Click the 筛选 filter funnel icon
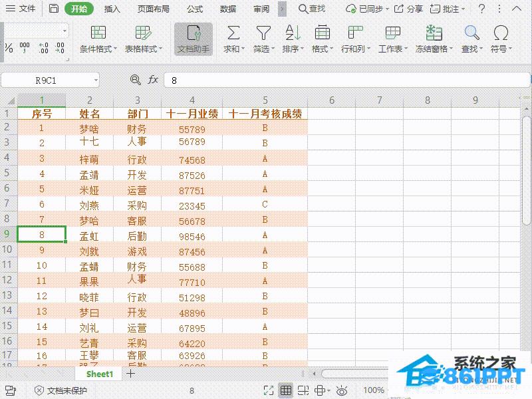This screenshot has height=399, width=532. [x=263, y=33]
